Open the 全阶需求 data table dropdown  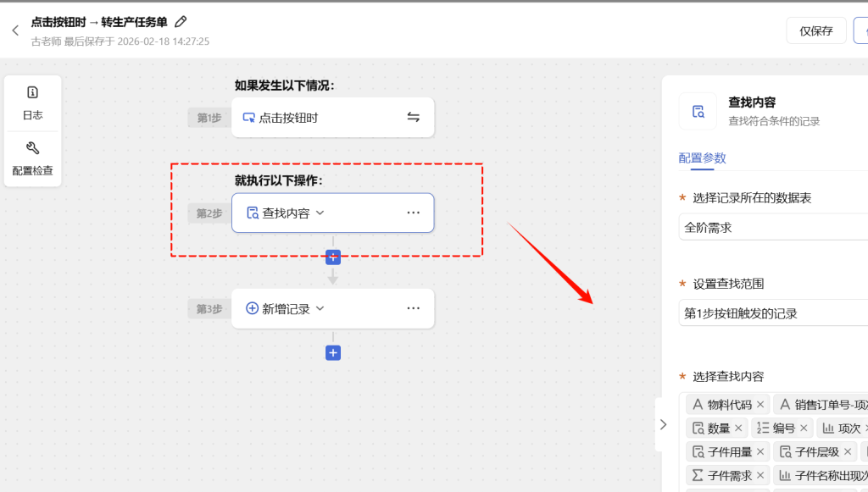(773, 227)
